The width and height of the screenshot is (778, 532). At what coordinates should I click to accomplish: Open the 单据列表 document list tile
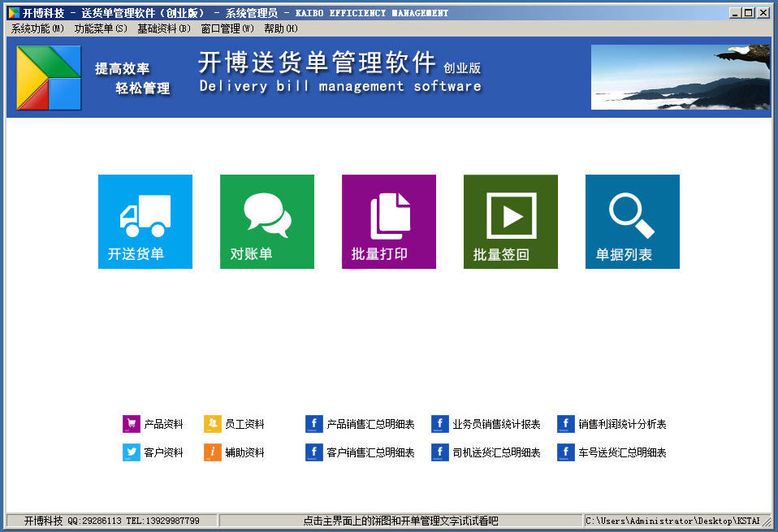[632, 221]
